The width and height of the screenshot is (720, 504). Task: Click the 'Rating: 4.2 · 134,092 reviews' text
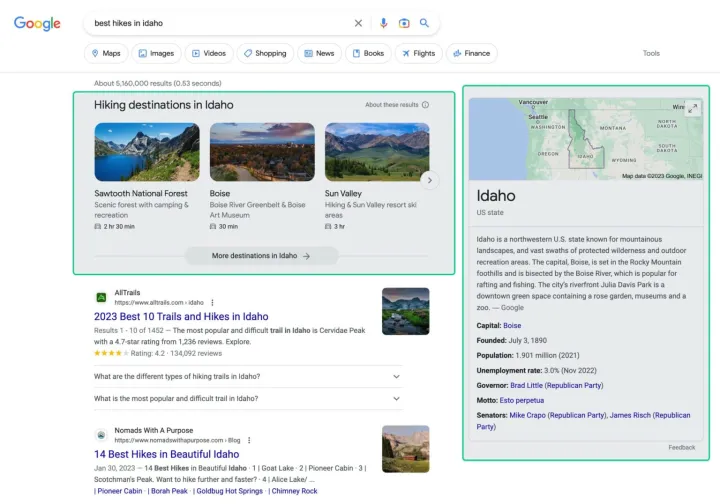click(176, 353)
